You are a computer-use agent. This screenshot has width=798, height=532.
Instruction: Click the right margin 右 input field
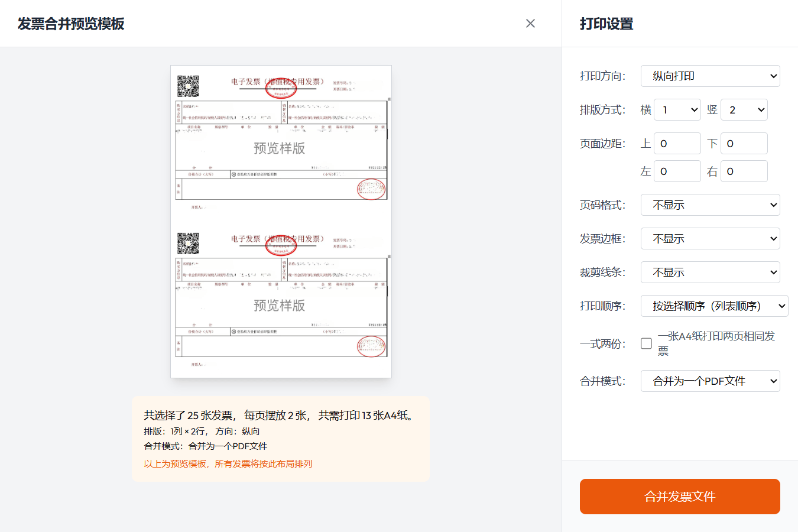click(x=744, y=171)
